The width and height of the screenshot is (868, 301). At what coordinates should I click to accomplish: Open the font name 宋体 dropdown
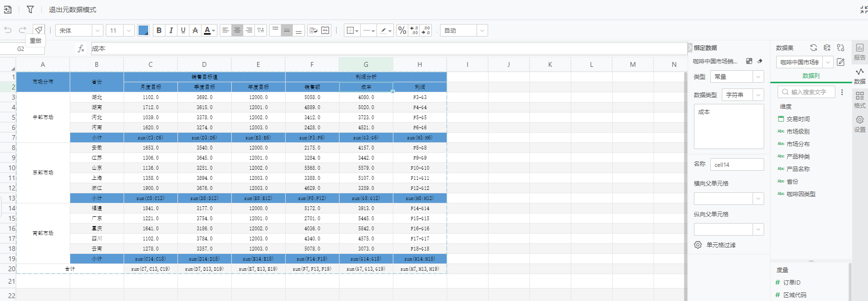[79, 30]
